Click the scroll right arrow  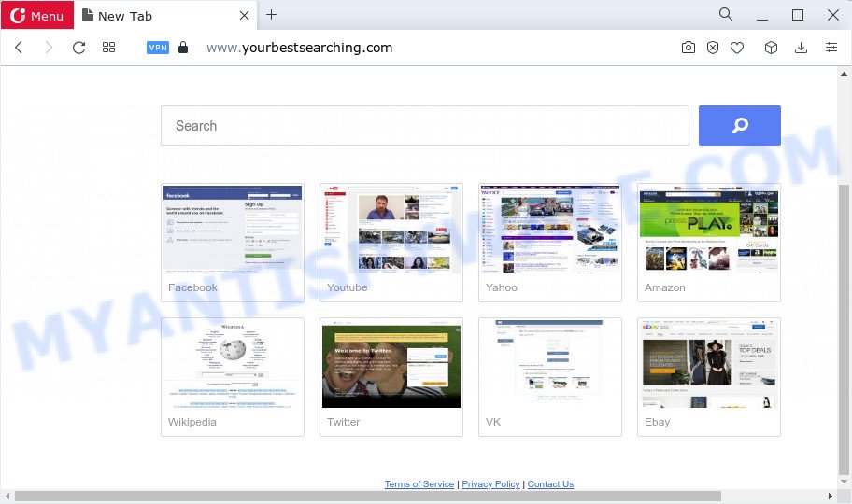[831, 496]
